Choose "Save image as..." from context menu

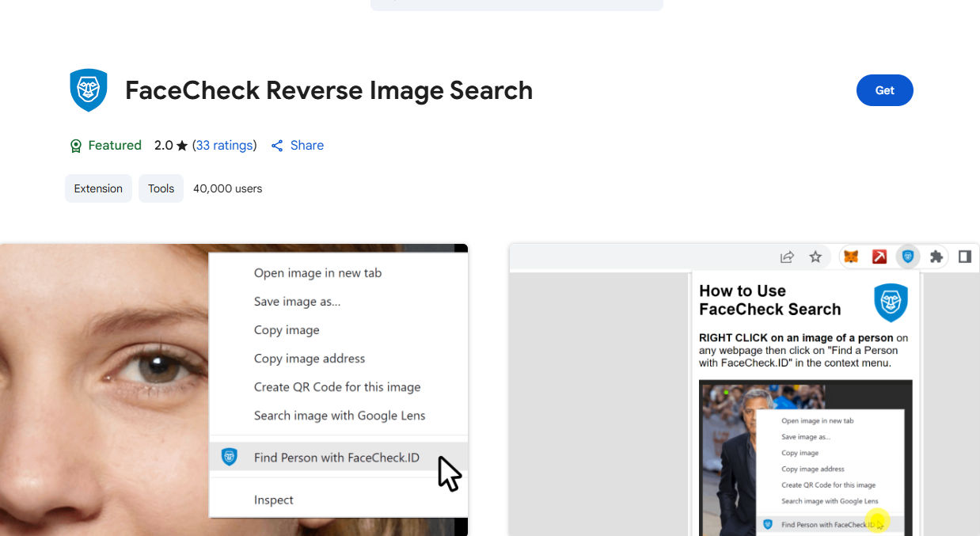(x=297, y=302)
